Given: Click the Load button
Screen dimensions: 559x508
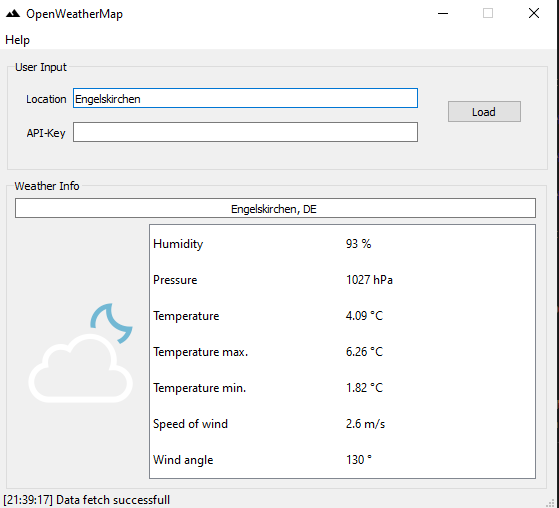Looking at the screenshot, I should pos(484,112).
